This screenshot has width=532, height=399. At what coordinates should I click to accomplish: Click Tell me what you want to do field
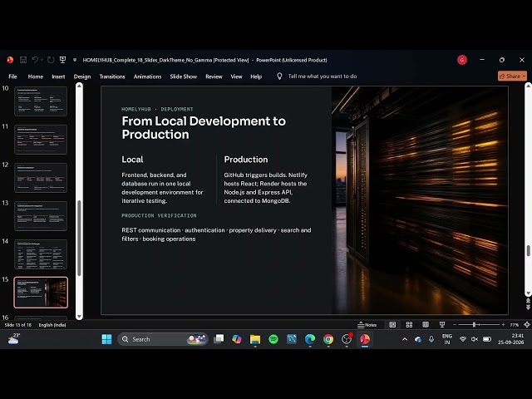click(x=323, y=76)
